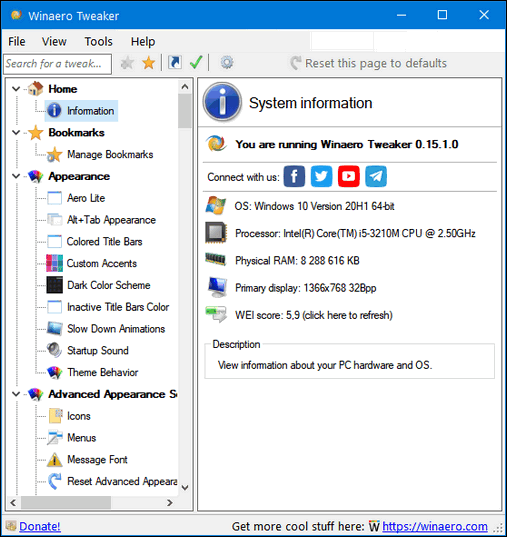Click the Home house icon
Viewport: 507px width, 537px height.
36,89
